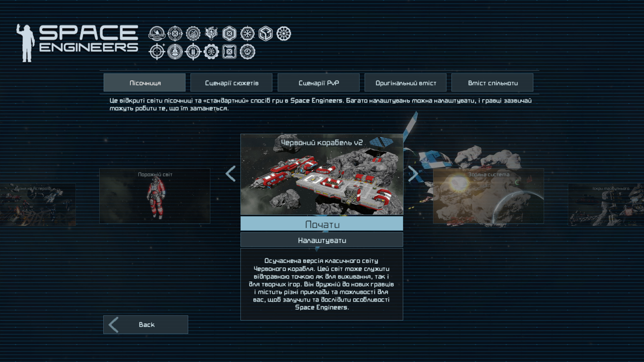Switch to Сценарії PvP tab

319,83
